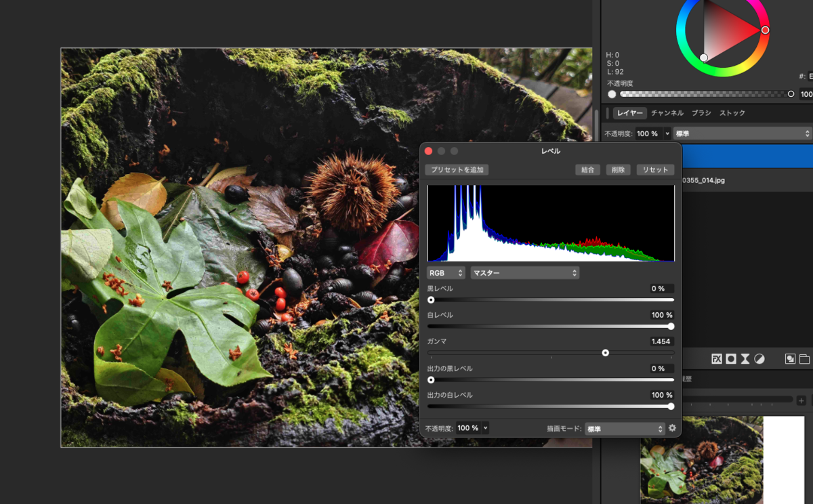The width and height of the screenshot is (813, 504).
Task: Open the Levels dialog gear settings
Action: [x=672, y=428]
